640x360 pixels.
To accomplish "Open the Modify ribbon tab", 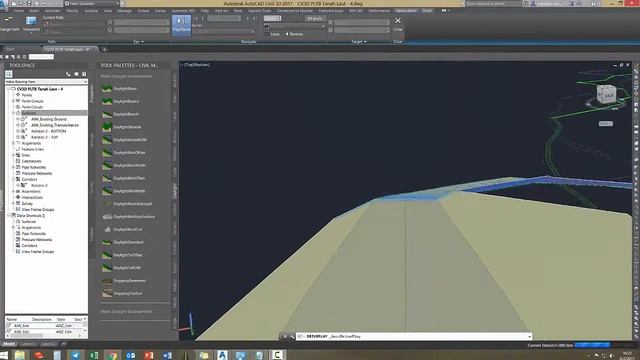I will click(x=72, y=11).
